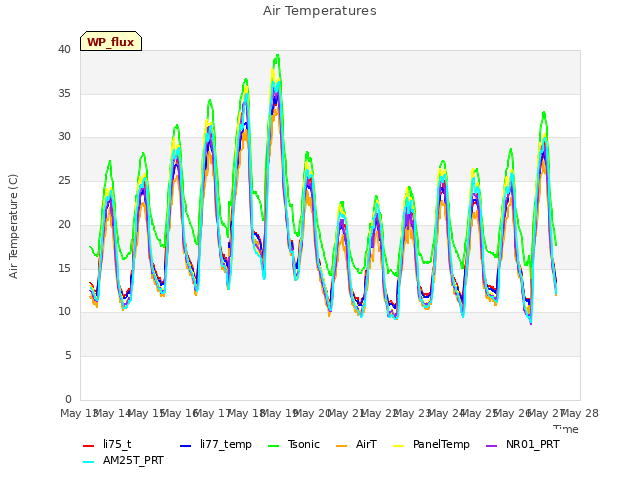The height and width of the screenshot is (480, 640).
Task: Toggle the AM25T_PRT legend entry
Action: [123, 461]
